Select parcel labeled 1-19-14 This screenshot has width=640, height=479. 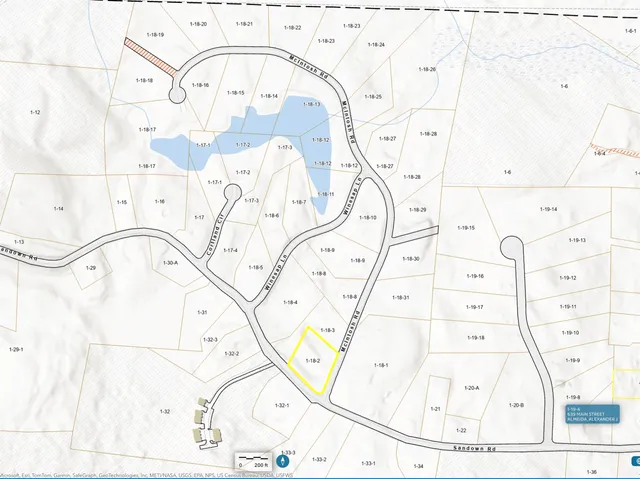548,208
